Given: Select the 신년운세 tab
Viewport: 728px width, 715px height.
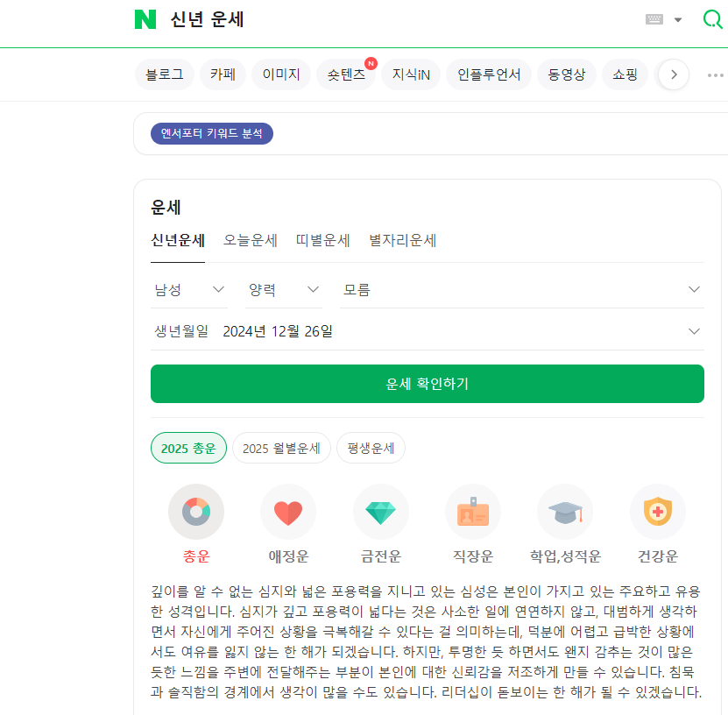Looking at the screenshot, I should [178, 240].
